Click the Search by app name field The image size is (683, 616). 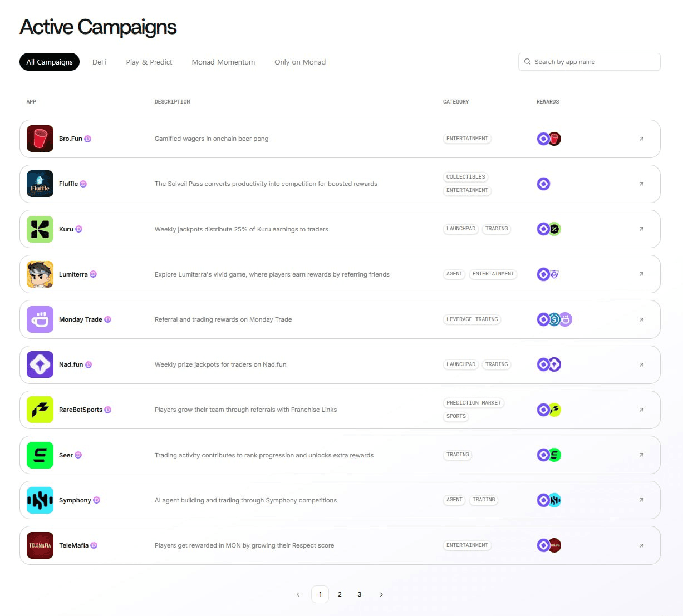click(589, 62)
